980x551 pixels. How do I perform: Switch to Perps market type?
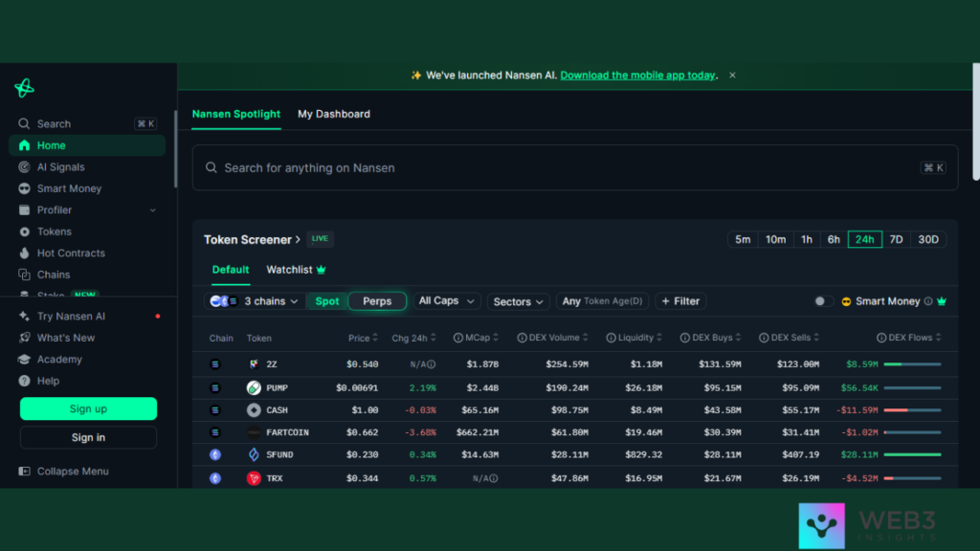[377, 301]
